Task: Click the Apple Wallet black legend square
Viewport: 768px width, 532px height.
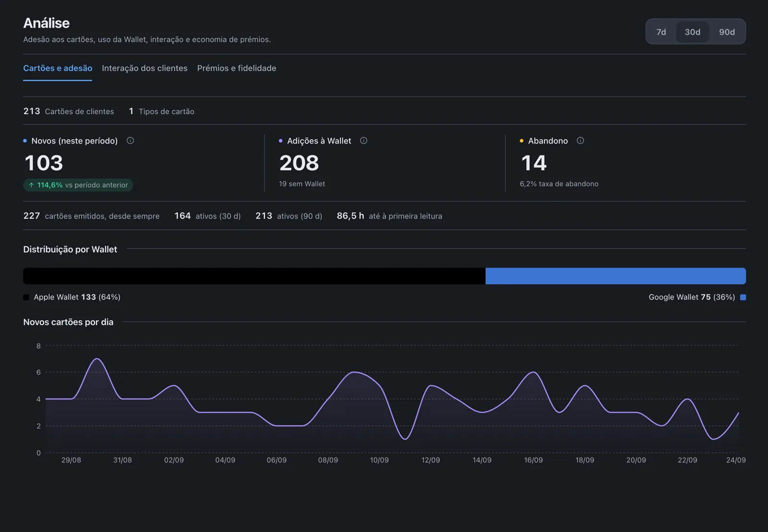Action: click(26, 297)
